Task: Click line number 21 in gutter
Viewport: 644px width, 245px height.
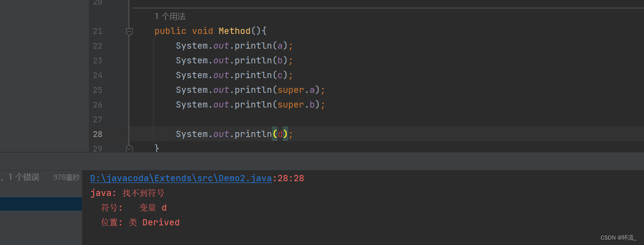Action: click(x=97, y=31)
